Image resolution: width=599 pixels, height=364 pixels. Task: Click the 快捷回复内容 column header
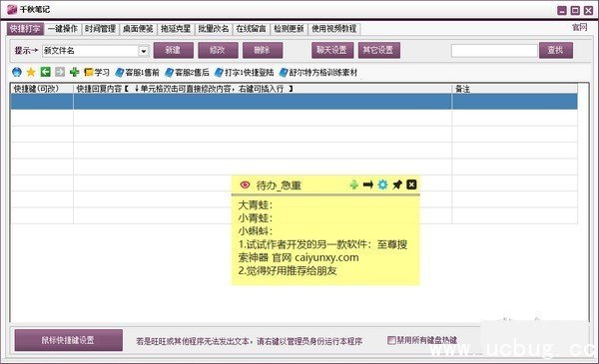262,89
